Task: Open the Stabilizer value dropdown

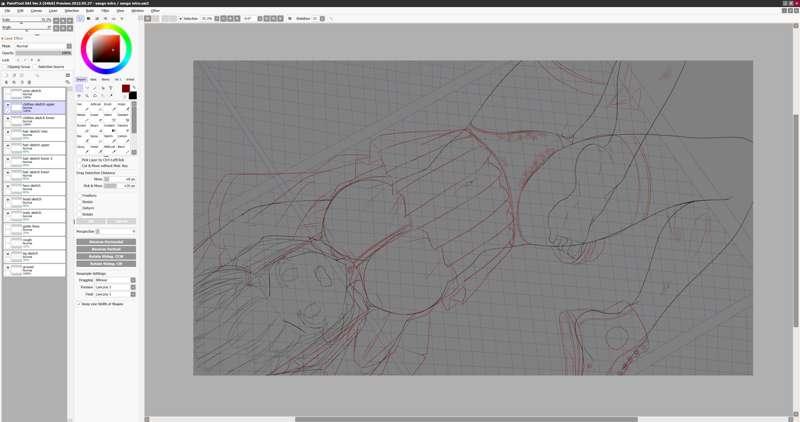Action: point(322,18)
